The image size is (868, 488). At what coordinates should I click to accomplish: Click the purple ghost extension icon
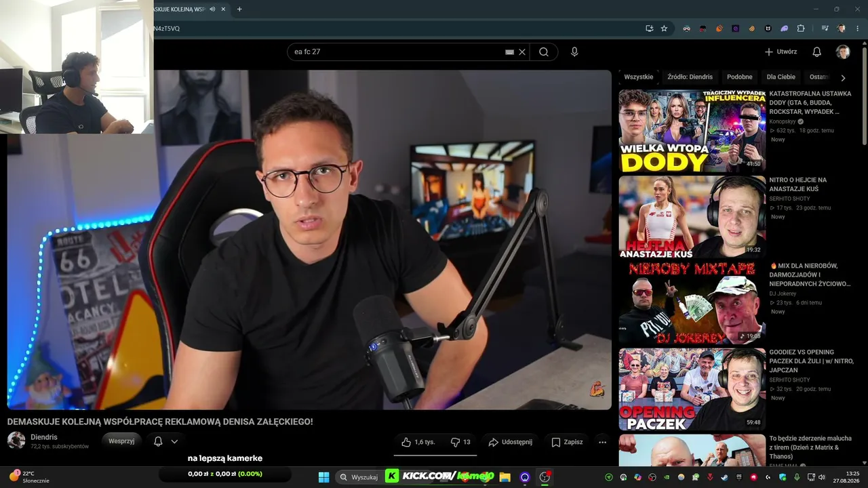click(785, 28)
